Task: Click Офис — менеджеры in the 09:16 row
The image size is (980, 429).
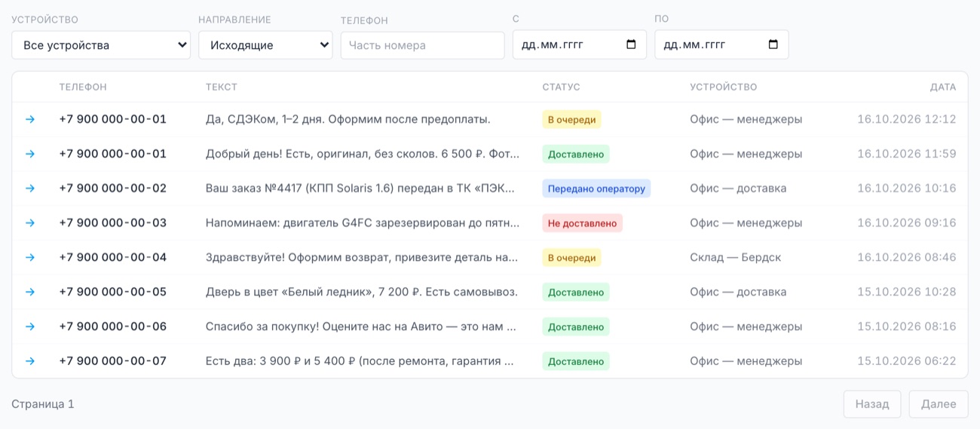Action: pos(746,223)
